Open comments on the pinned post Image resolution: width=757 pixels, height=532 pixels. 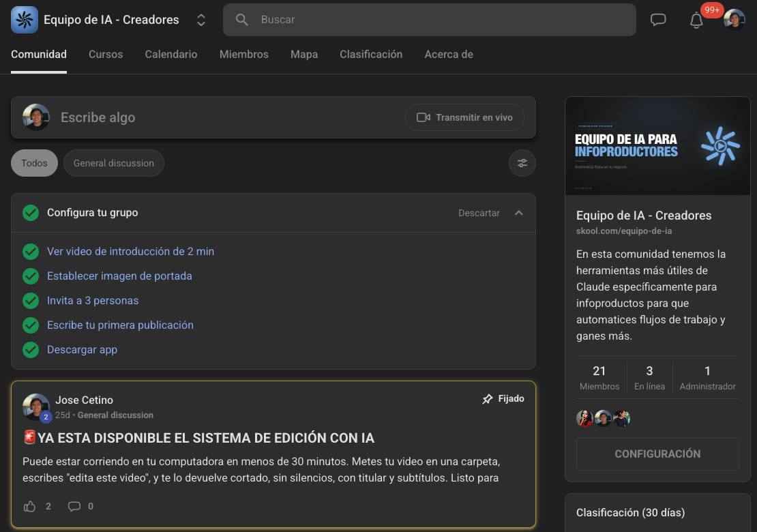74,506
